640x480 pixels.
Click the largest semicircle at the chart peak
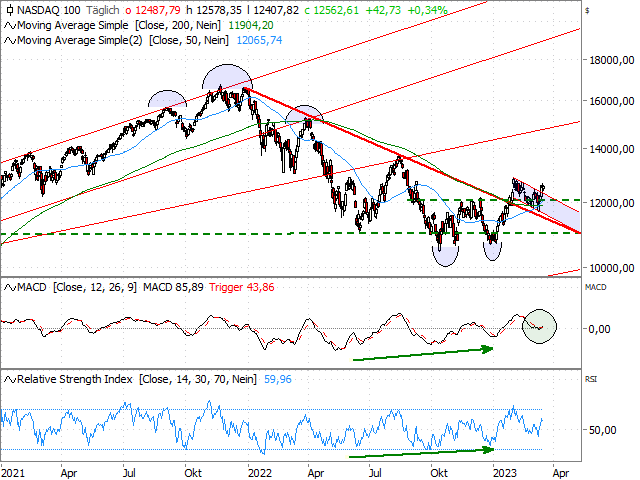227,77
